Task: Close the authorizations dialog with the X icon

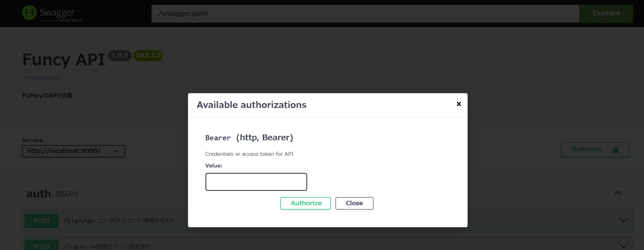Action: 459,104
